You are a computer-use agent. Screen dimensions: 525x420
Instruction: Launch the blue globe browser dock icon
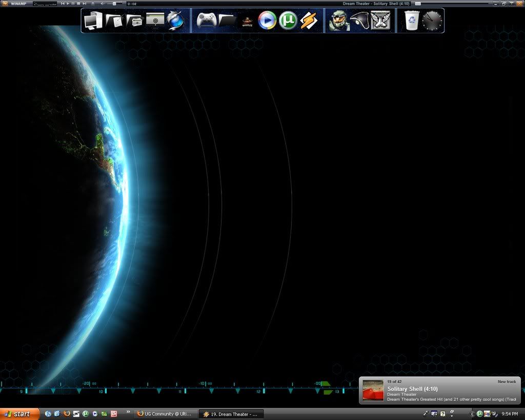pos(175,21)
